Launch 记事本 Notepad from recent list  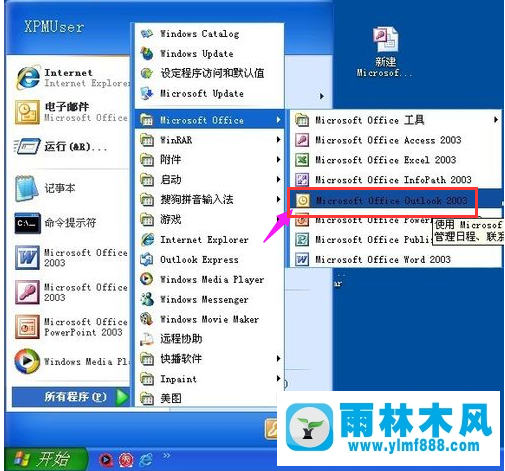coord(45,188)
